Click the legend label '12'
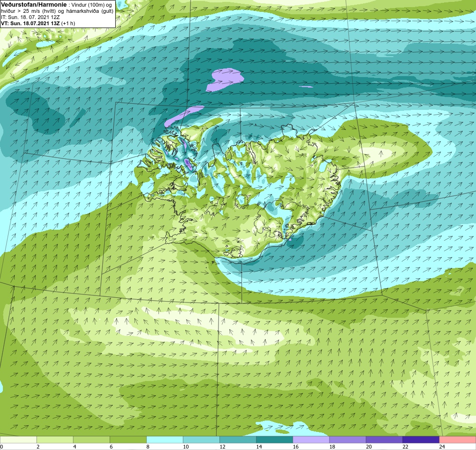 tap(222, 447)
